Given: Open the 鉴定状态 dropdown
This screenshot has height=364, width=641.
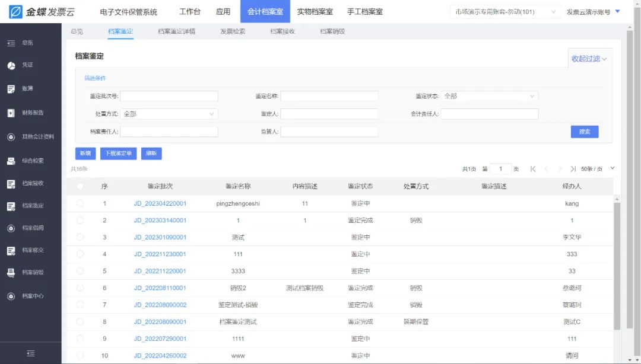Looking at the screenshot, I should click(x=489, y=96).
